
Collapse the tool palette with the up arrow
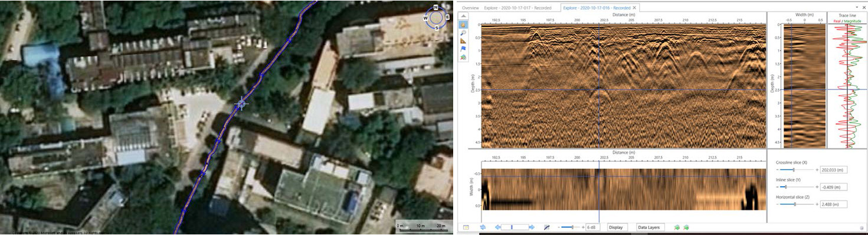click(x=463, y=16)
